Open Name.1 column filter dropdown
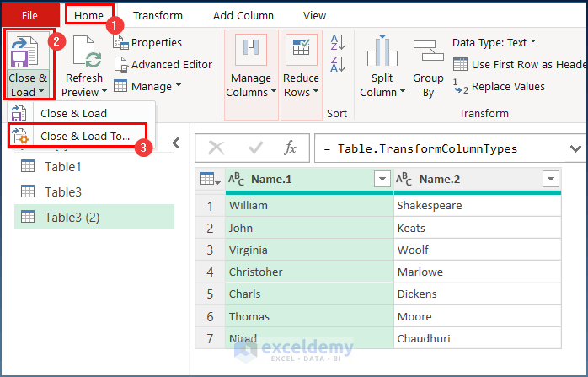Screen dimensions: 588x377 [x=382, y=179]
